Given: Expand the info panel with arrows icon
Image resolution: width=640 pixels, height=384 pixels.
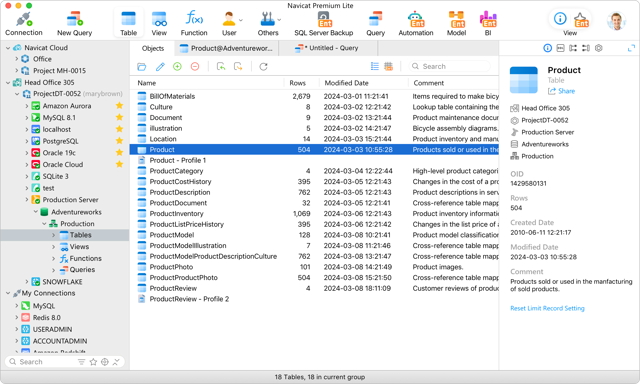Looking at the screenshot, I should pos(631,48).
